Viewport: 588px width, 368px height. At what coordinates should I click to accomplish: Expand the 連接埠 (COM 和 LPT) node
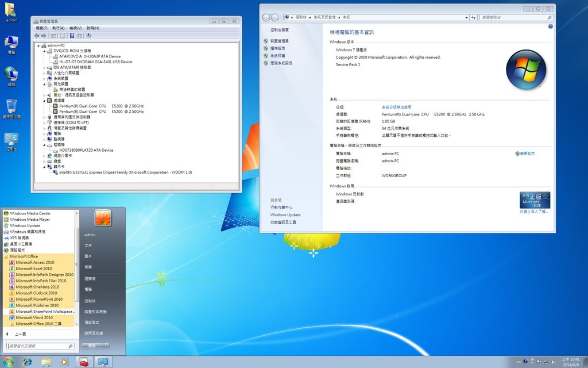point(44,122)
